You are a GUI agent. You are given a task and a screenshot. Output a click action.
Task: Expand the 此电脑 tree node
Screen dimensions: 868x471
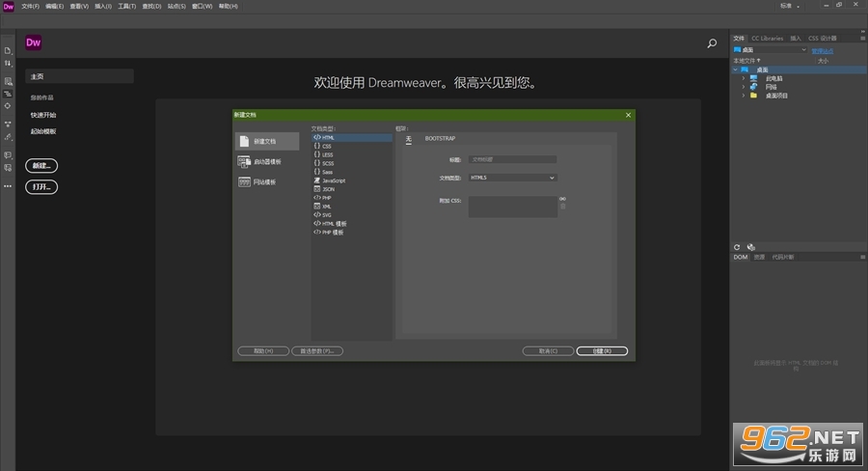point(744,79)
